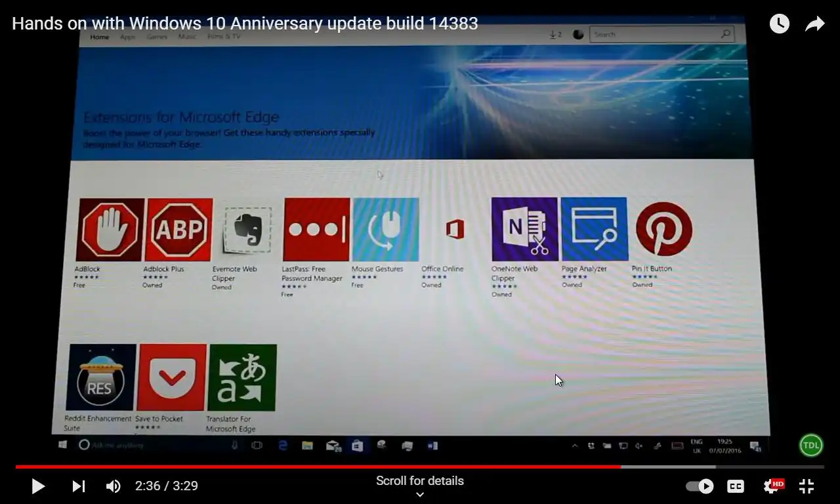Click the Store search magnifier icon
The image size is (840, 504).
[x=725, y=34]
